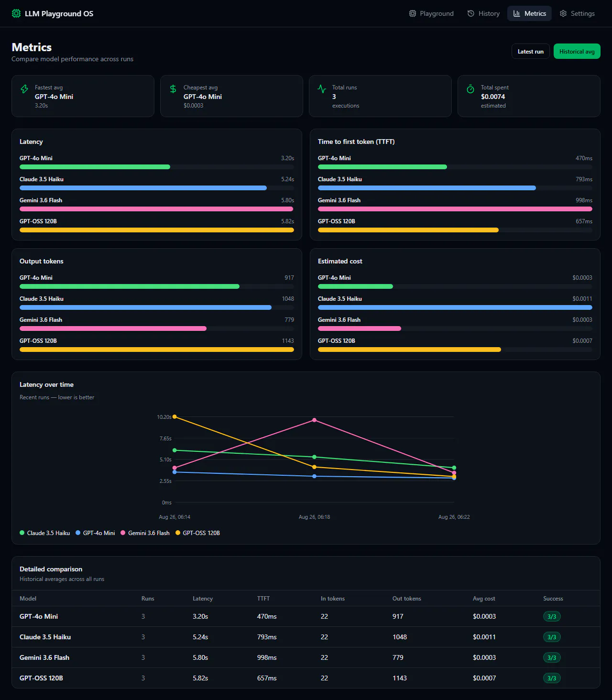The width and height of the screenshot is (612, 700).
Task: Click the green chip logo icon
Action: pyautogui.click(x=16, y=13)
